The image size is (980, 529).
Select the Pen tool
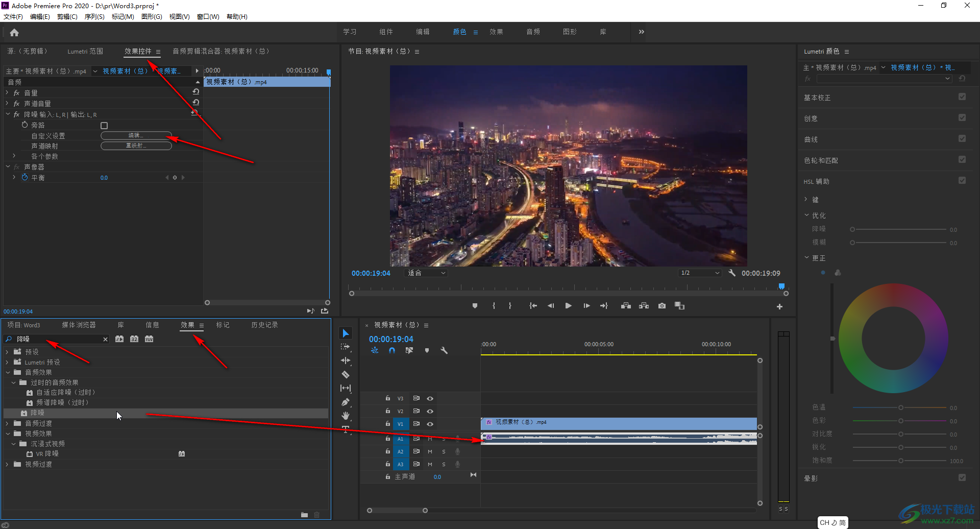(346, 402)
